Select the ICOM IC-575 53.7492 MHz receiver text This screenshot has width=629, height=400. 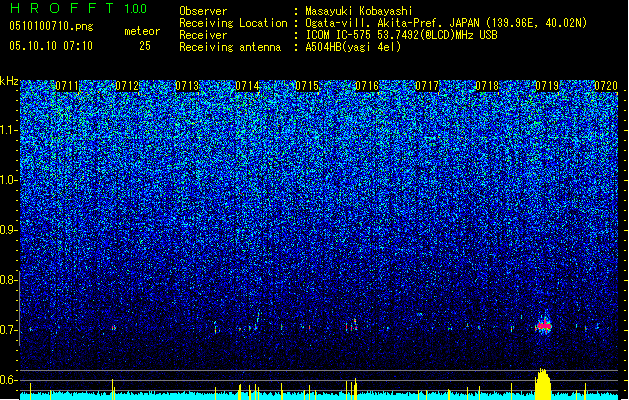coord(401,35)
